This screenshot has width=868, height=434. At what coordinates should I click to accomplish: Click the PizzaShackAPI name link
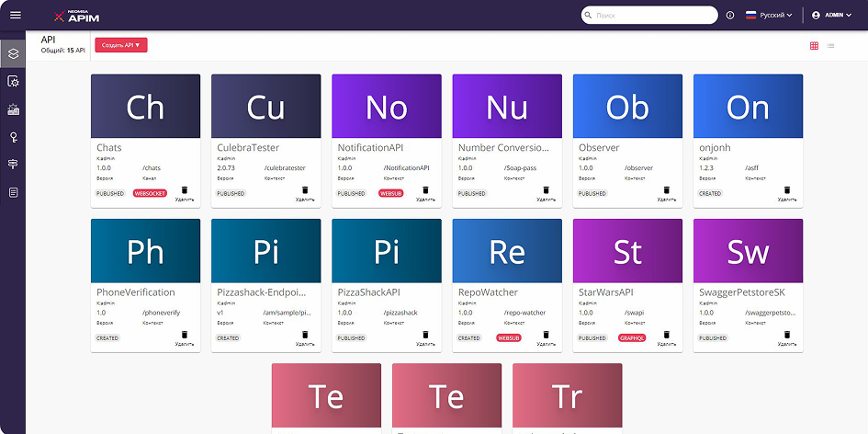368,292
